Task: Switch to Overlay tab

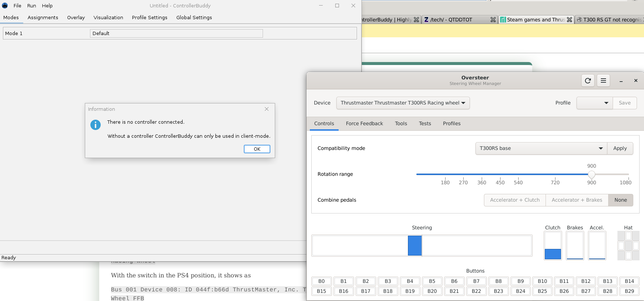Action: click(76, 17)
